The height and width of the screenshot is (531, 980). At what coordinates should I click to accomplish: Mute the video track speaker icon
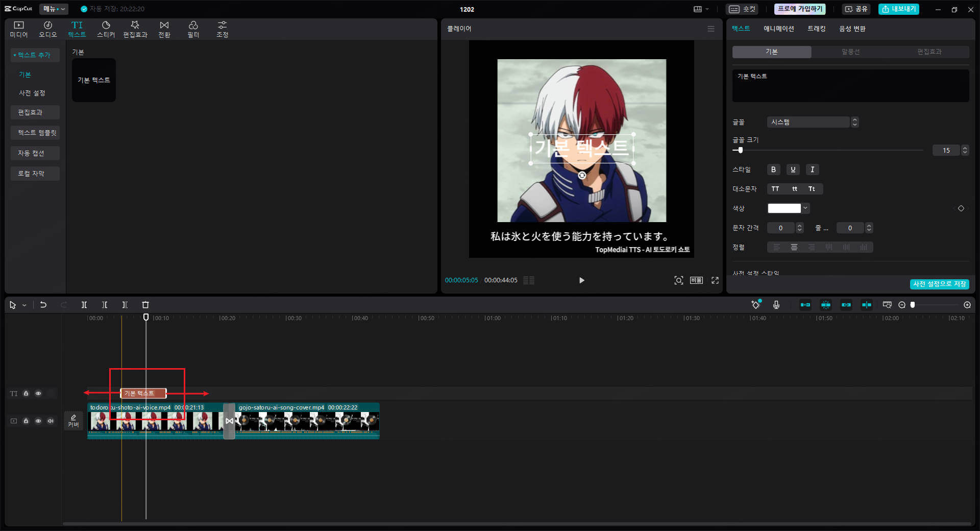point(51,421)
